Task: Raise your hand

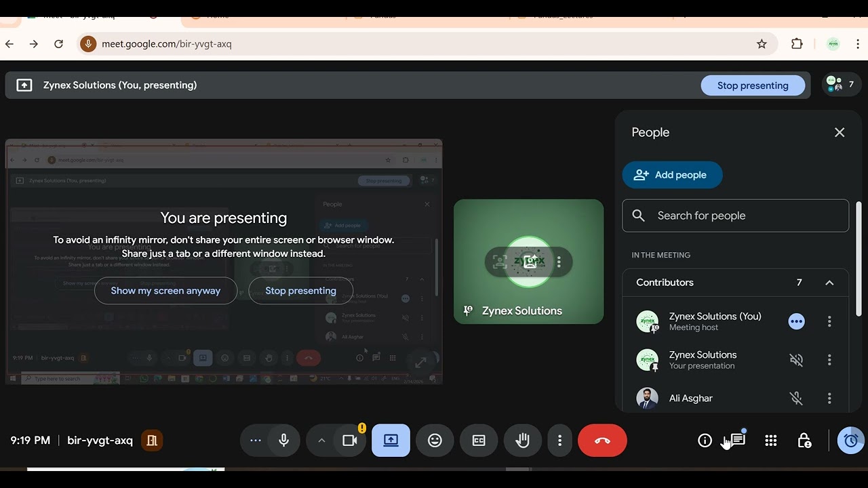Action: [522, 441]
